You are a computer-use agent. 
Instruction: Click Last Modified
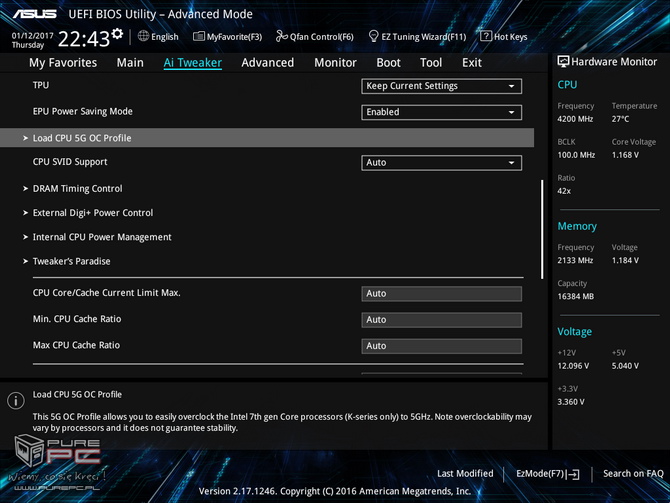[465, 474]
